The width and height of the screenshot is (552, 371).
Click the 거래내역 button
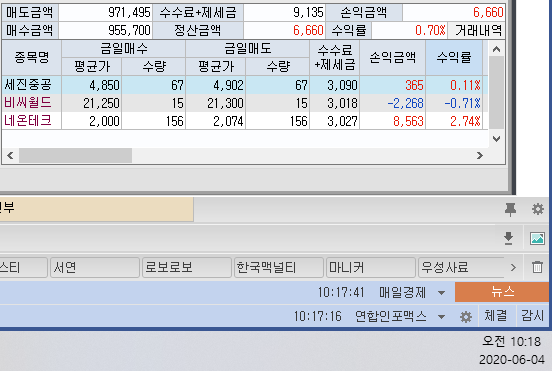coord(478,30)
